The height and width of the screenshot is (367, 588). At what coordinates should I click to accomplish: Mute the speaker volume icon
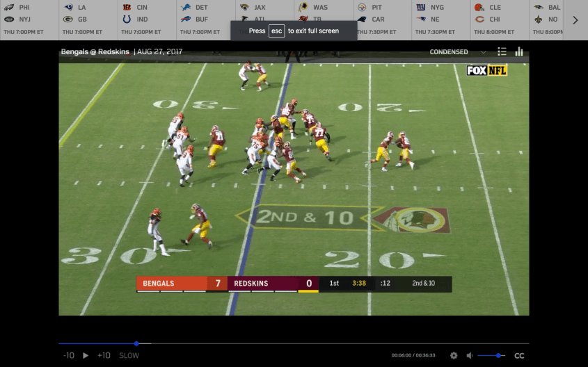[470, 355]
